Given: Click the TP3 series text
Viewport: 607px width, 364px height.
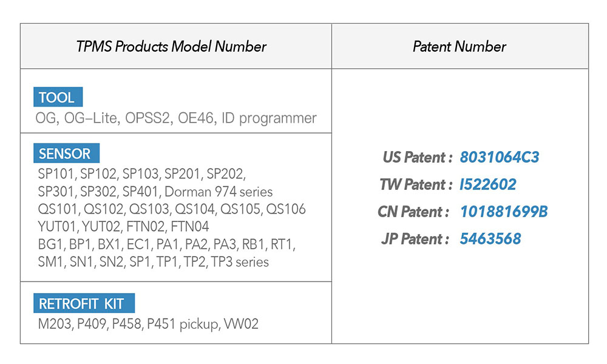Looking at the screenshot, I should pos(239,262).
